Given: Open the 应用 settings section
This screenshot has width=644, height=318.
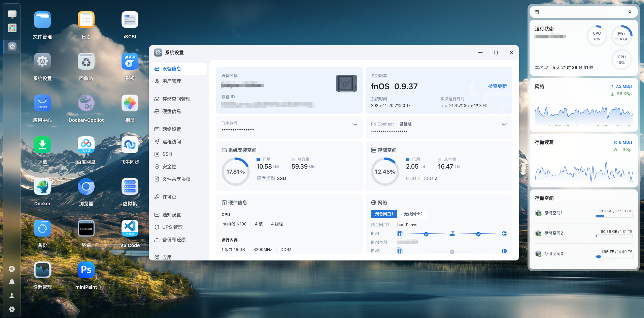Looking at the screenshot, I should pyautogui.click(x=179, y=257).
